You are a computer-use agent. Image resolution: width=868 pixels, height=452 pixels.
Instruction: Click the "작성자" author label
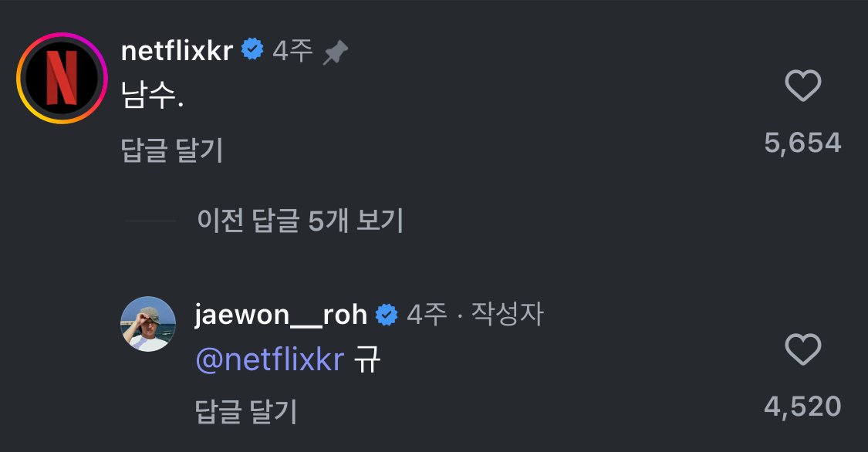(507, 315)
